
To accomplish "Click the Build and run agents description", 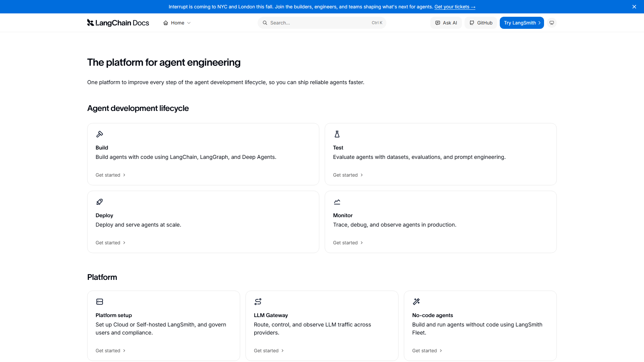I will 477,328.
